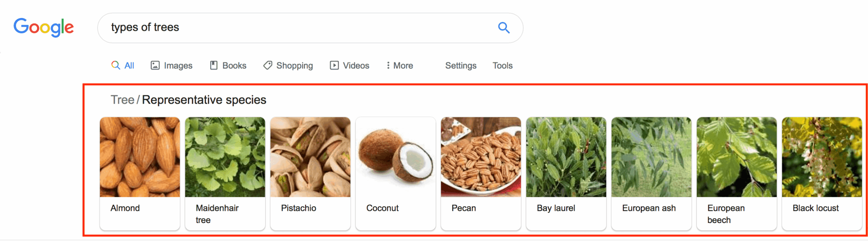Select the Black locust card
868x241 pixels.
click(822, 173)
